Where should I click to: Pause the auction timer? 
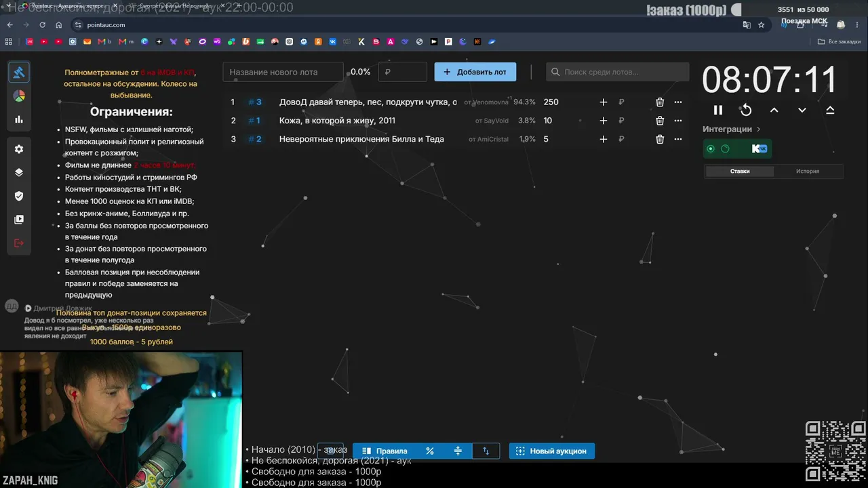click(x=718, y=110)
